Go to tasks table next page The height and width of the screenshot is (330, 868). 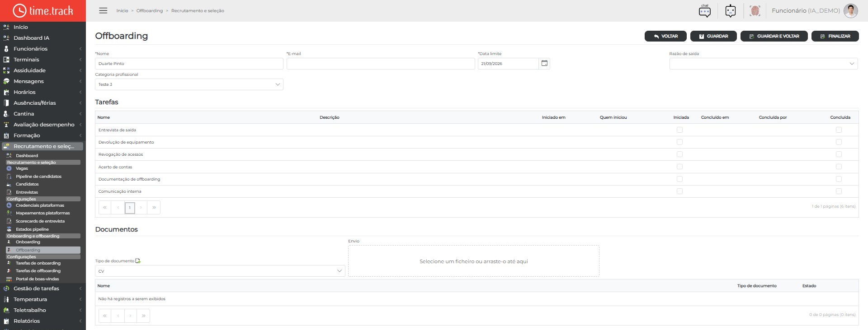pos(141,208)
